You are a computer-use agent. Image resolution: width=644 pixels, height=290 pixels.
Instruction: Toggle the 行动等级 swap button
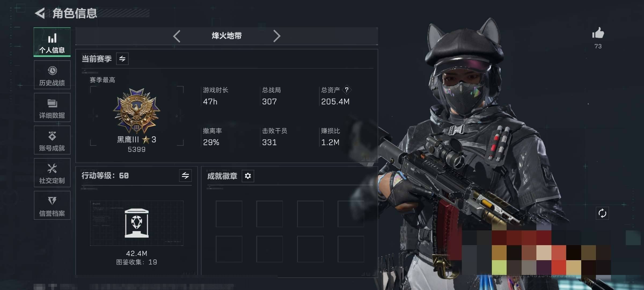(185, 176)
